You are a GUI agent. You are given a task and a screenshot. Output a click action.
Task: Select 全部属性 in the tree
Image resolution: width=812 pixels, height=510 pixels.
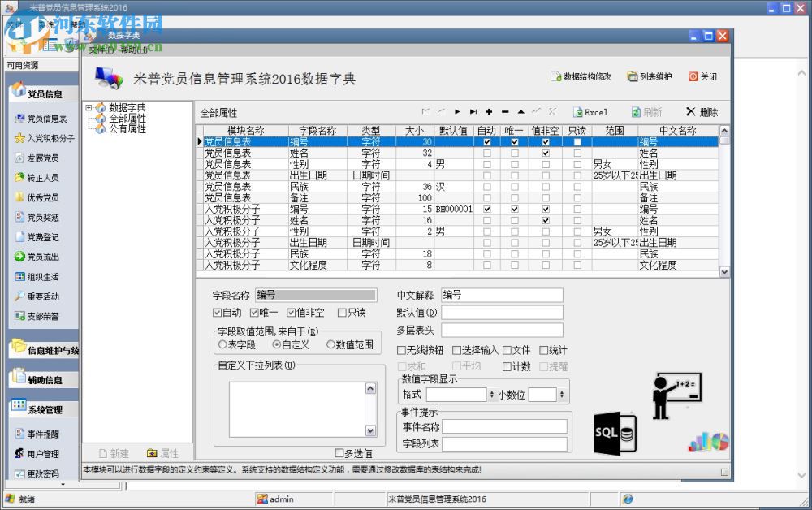click(x=127, y=118)
